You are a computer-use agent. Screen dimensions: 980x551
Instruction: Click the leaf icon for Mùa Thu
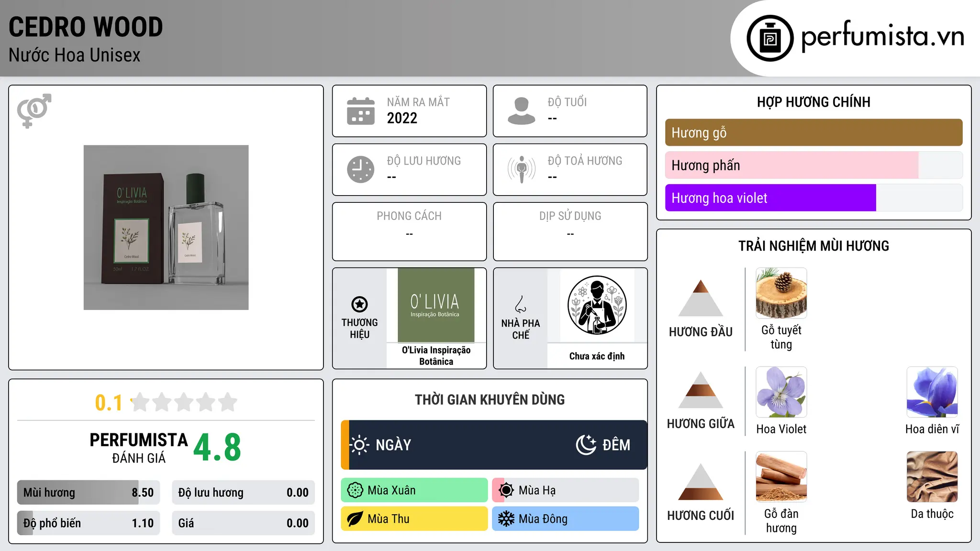coord(355,519)
